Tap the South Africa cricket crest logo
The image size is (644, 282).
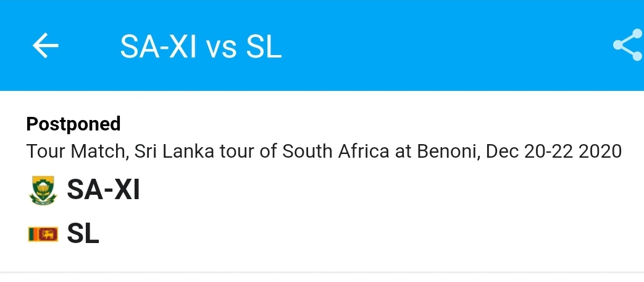point(43,190)
